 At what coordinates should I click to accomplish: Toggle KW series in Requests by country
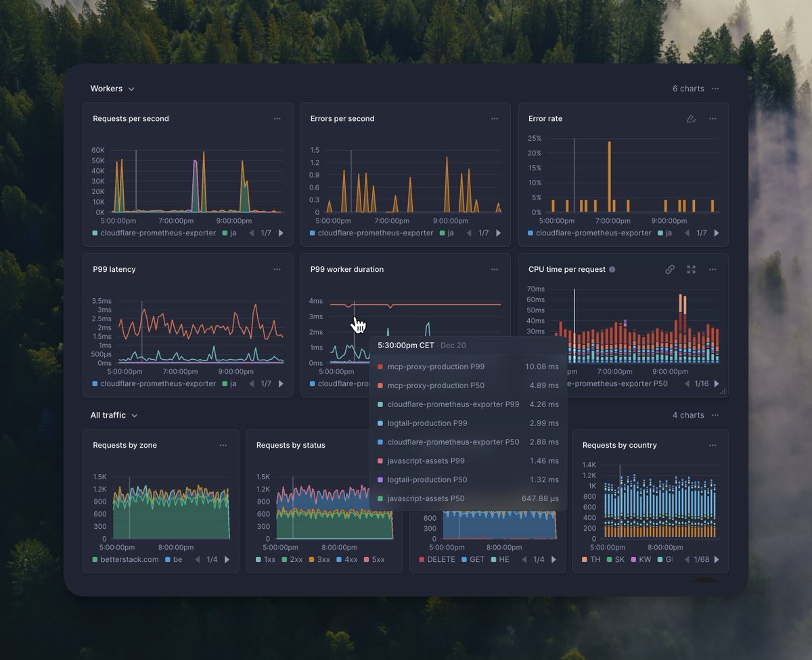pyautogui.click(x=641, y=559)
